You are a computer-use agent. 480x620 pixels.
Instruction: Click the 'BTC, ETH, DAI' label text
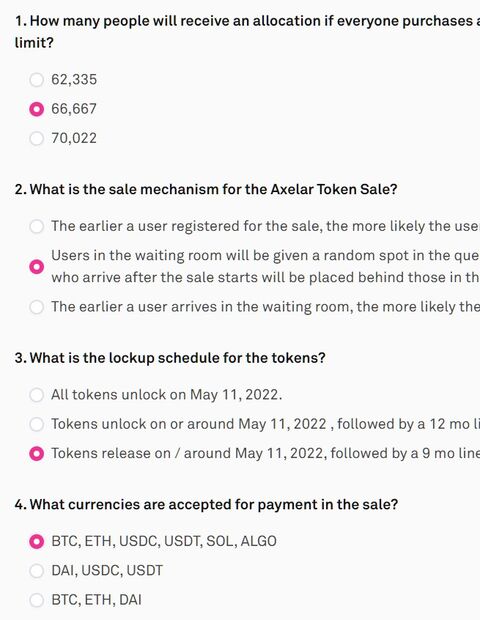pos(96,600)
